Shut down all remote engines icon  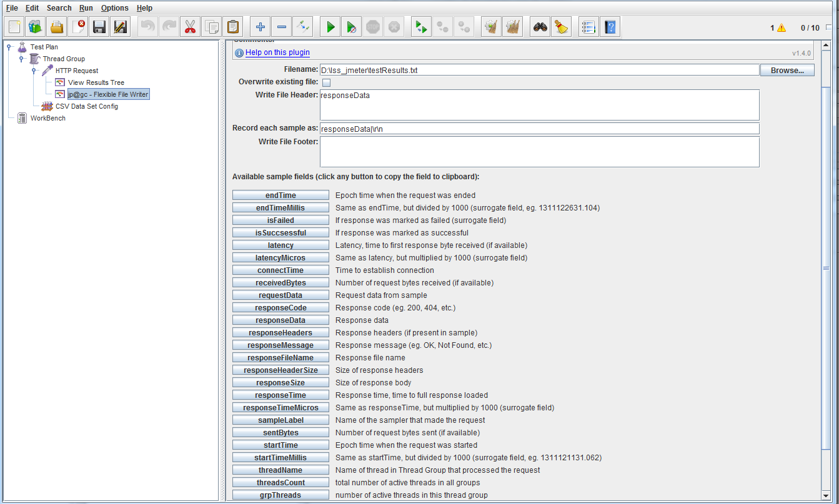point(464,27)
